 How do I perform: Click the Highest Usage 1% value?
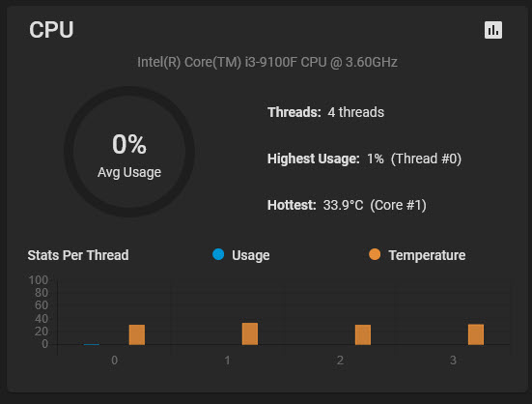pyautogui.click(x=376, y=159)
